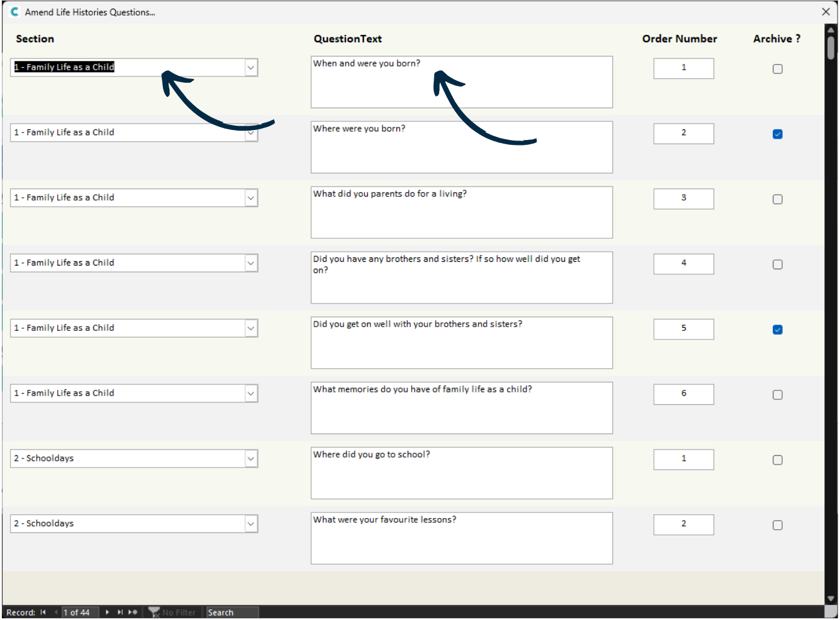Open Section dropdown for brothers and sisters row 4
Image resolution: width=840 pixels, height=620 pixels.
coord(251,264)
